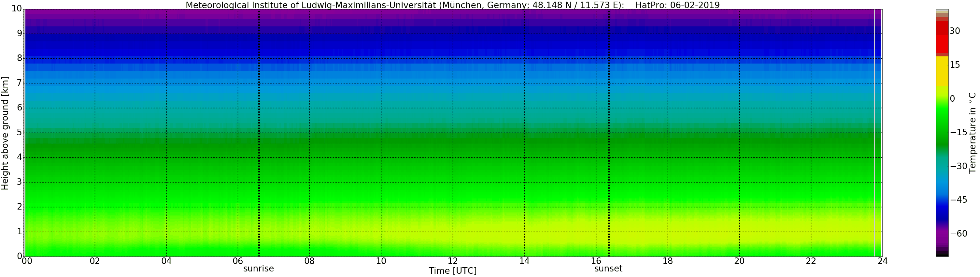
Task: Click the 0 tick label on the colorbar
Action: pyautogui.click(x=953, y=99)
